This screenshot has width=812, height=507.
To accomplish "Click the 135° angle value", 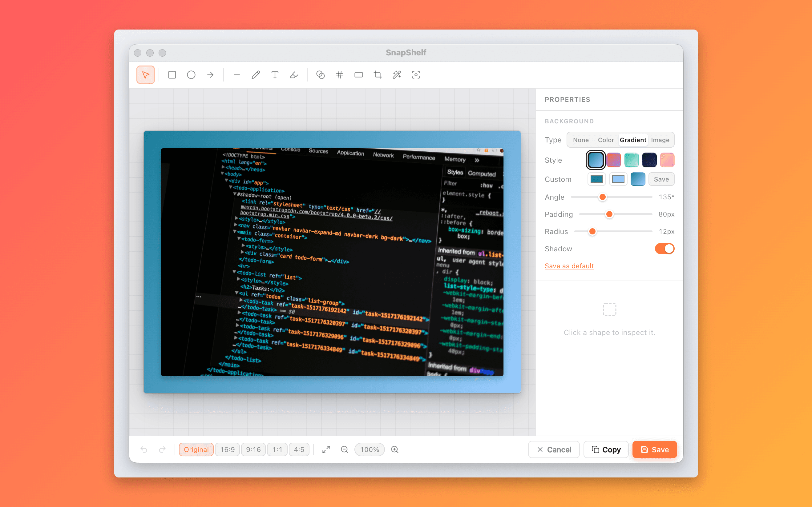I will pos(666,197).
